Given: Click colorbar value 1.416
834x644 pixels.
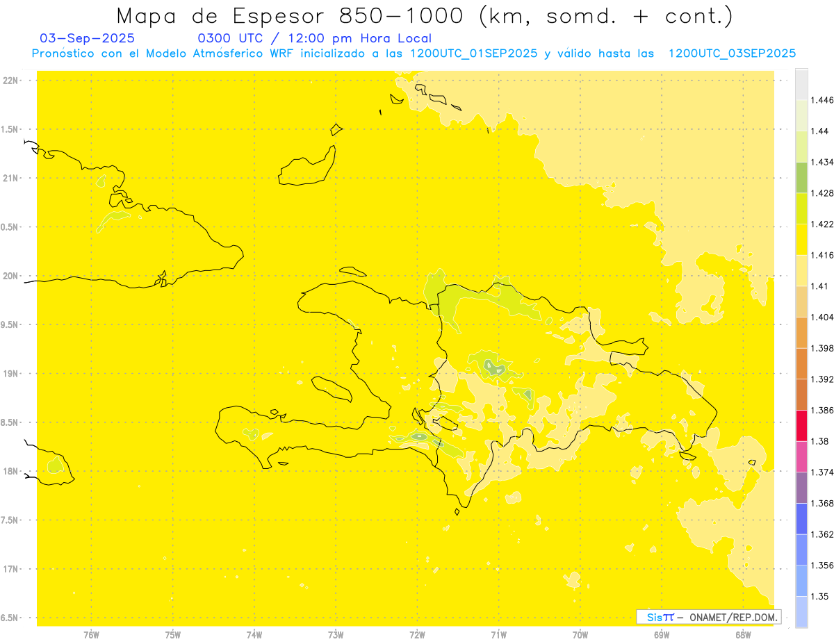Looking at the screenshot, I should tap(822, 255).
